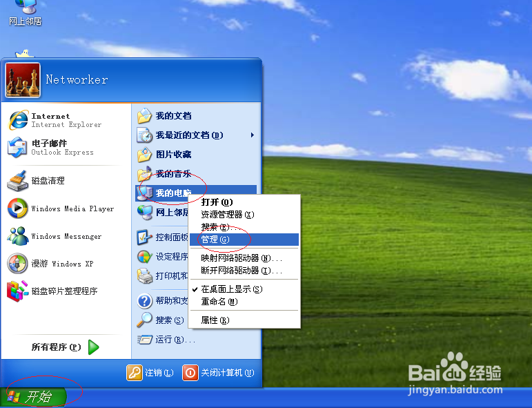The width and height of the screenshot is (532, 408).
Task: Open 控制面板 control panel icon
Action: (x=144, y=237)
